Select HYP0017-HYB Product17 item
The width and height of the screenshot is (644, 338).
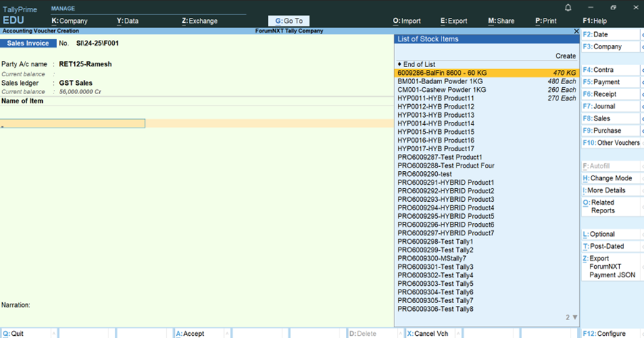tap(486, 148)
